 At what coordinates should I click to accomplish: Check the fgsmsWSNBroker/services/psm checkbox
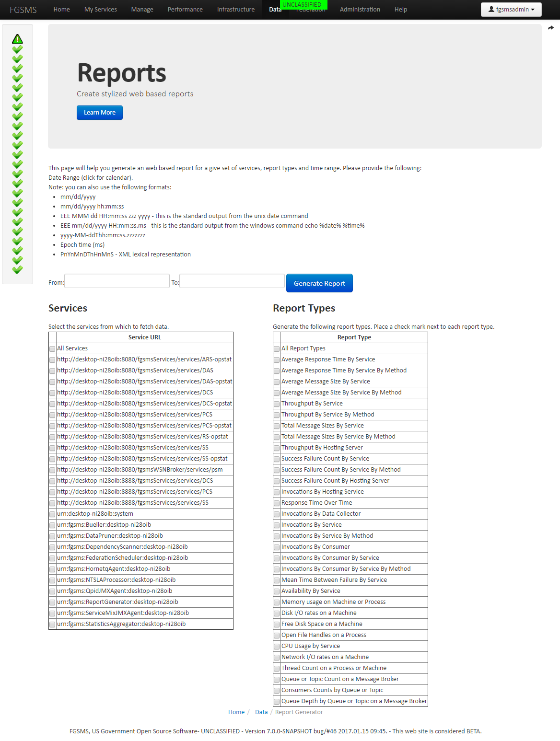tap(52, 470)
